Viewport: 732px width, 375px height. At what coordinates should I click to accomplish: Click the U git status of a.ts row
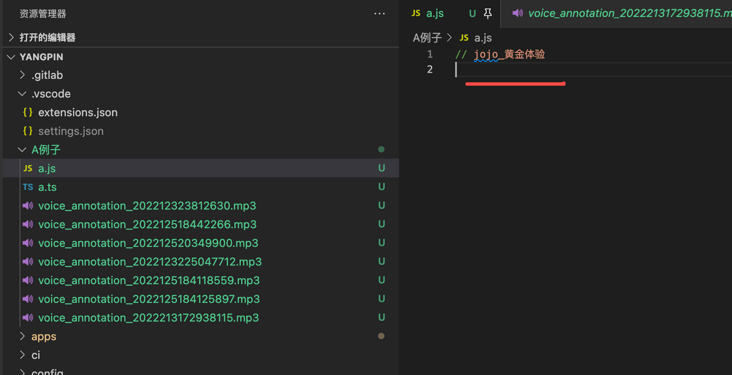pos(381,187)
